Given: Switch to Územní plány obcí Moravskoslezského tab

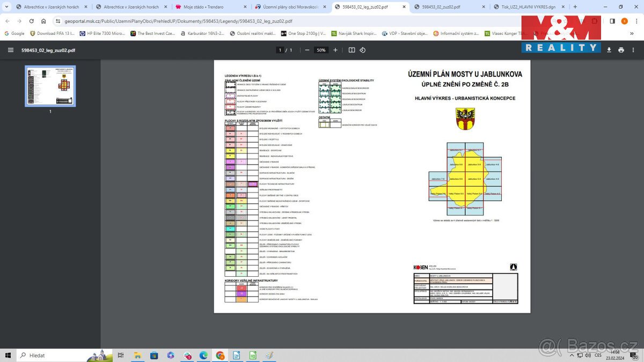Looking at the screenshot, I should click(x=290, y=7).
